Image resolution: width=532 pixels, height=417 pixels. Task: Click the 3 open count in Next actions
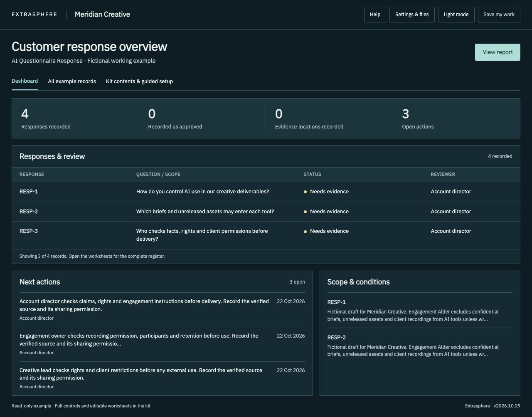[297, 282]
